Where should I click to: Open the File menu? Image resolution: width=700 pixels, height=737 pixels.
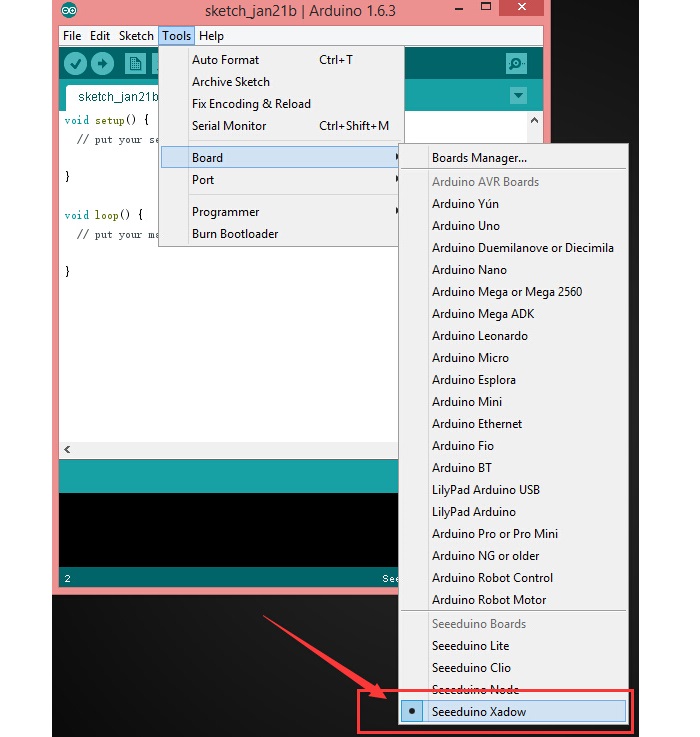(72, 36)
